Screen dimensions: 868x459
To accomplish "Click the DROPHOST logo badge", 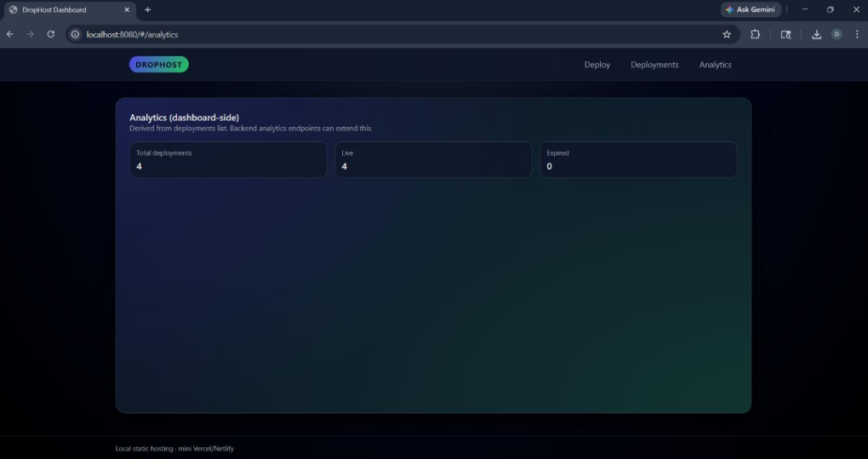I will (x=159, y=65).
